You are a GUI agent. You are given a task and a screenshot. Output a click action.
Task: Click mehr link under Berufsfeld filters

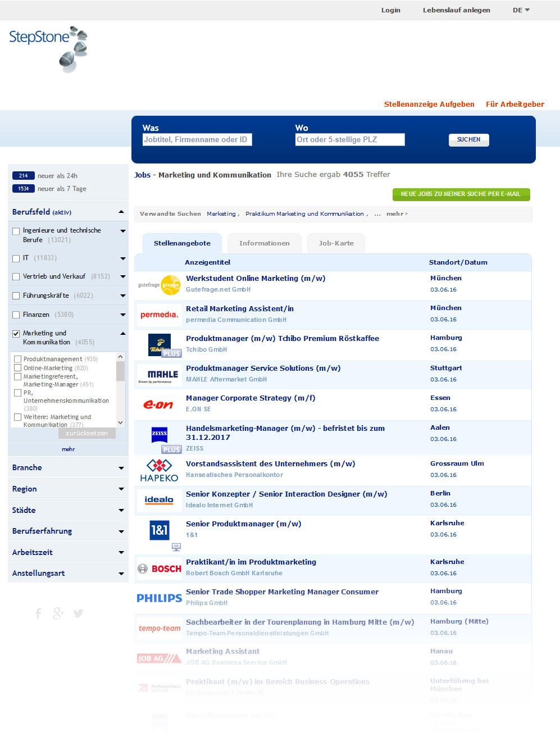tap(69, 449)
